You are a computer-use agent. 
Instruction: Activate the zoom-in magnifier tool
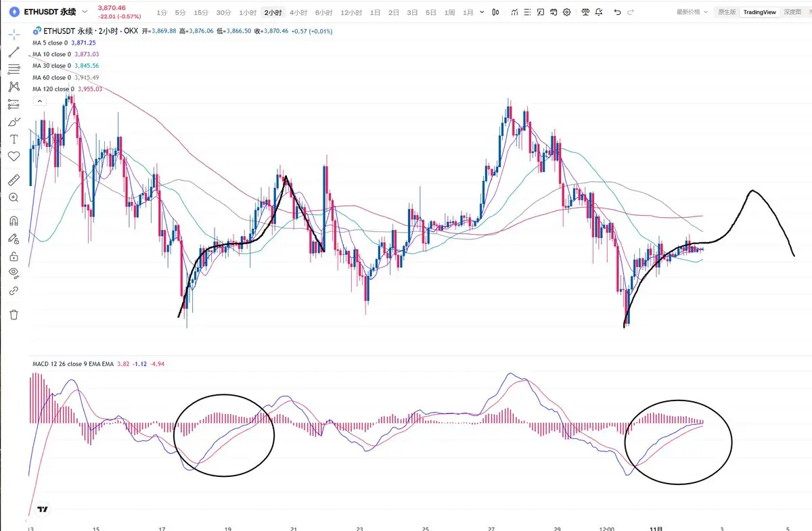pyautogui.click(x=14, y=198)
